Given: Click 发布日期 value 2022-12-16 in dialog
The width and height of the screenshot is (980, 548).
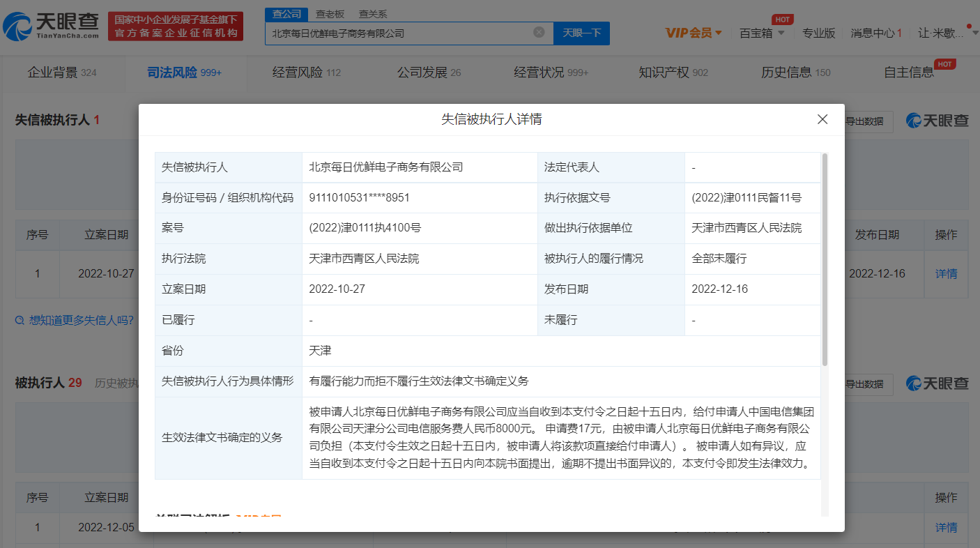Looking at the screenshot, I should [719, 289].
